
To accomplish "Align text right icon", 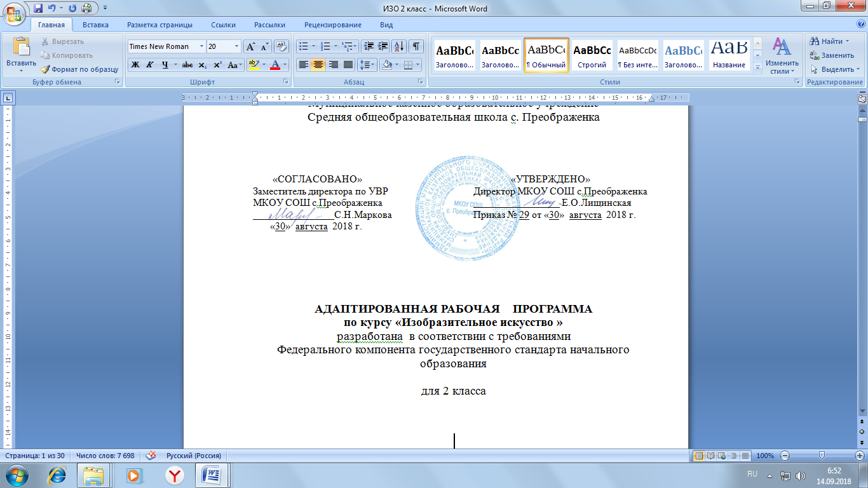I will [333, 65].
